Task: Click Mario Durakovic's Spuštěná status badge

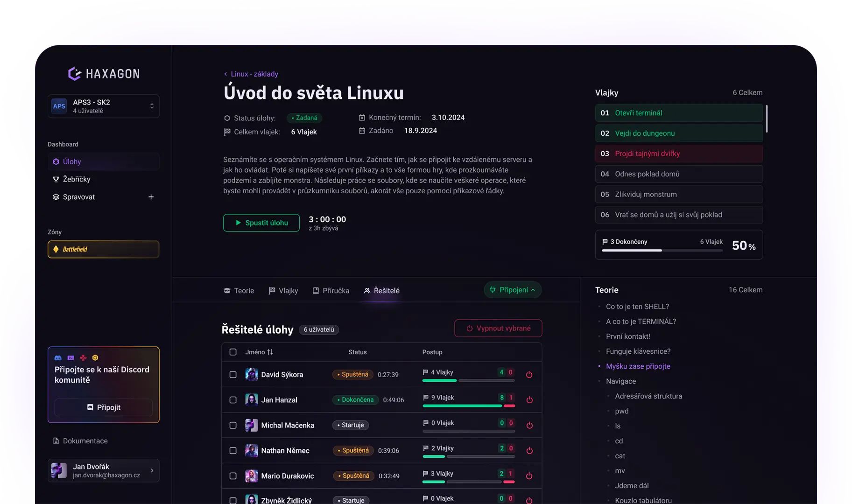Action: pos(353,476)
